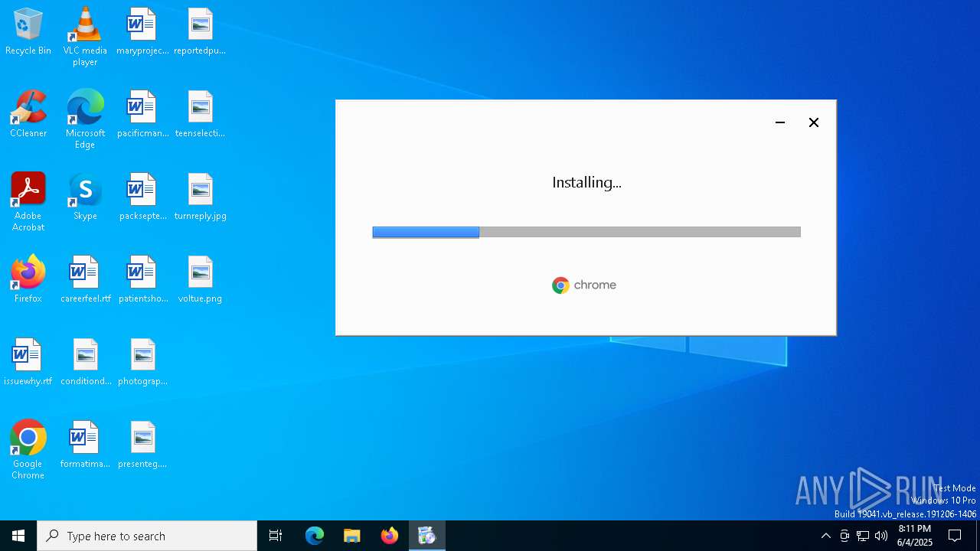Close the Chrome installer window
The width and height of the screenshot is (980, 551).
tap(814, 122)
